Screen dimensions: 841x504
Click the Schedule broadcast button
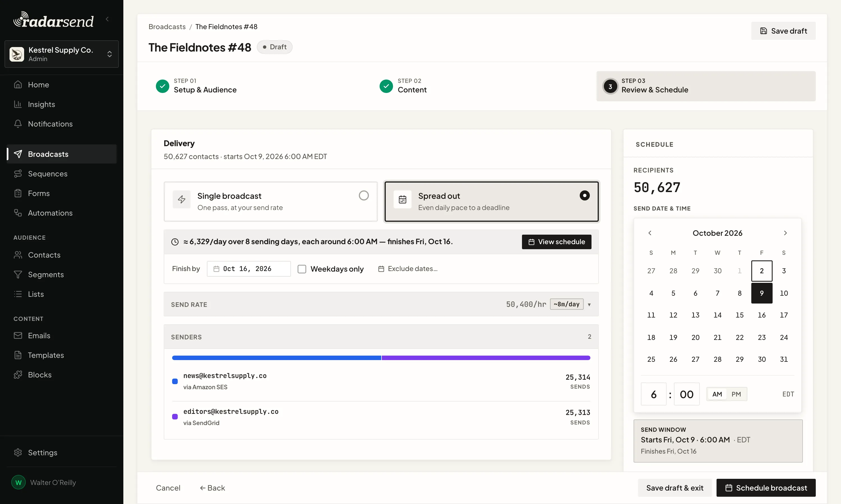tap(766, 488)
